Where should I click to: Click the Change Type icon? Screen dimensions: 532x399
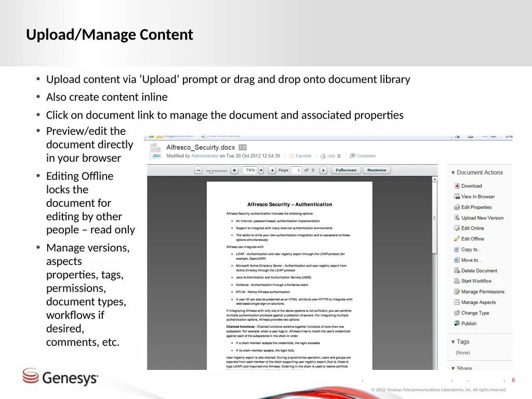coord(457,313)
